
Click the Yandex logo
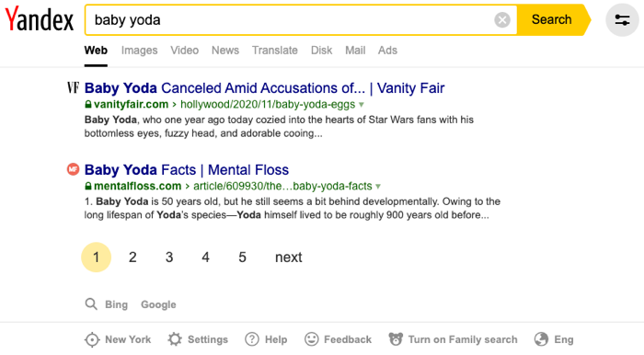coord(39,19)
